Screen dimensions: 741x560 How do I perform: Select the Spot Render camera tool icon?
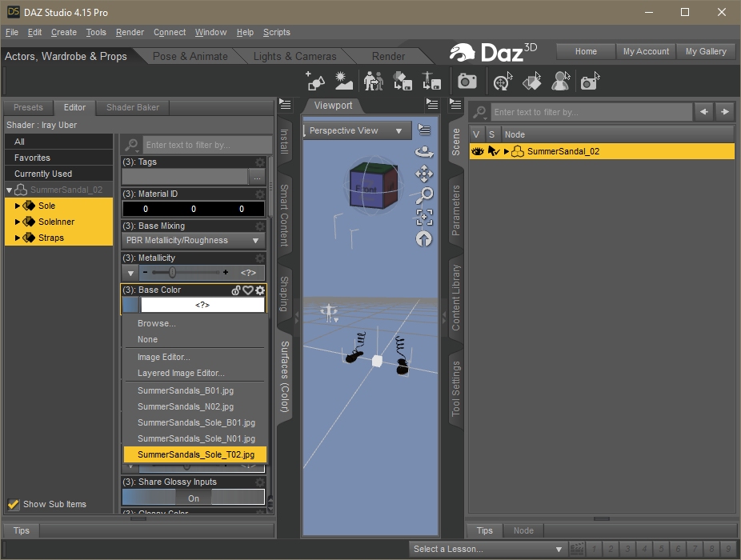[590, 81]
